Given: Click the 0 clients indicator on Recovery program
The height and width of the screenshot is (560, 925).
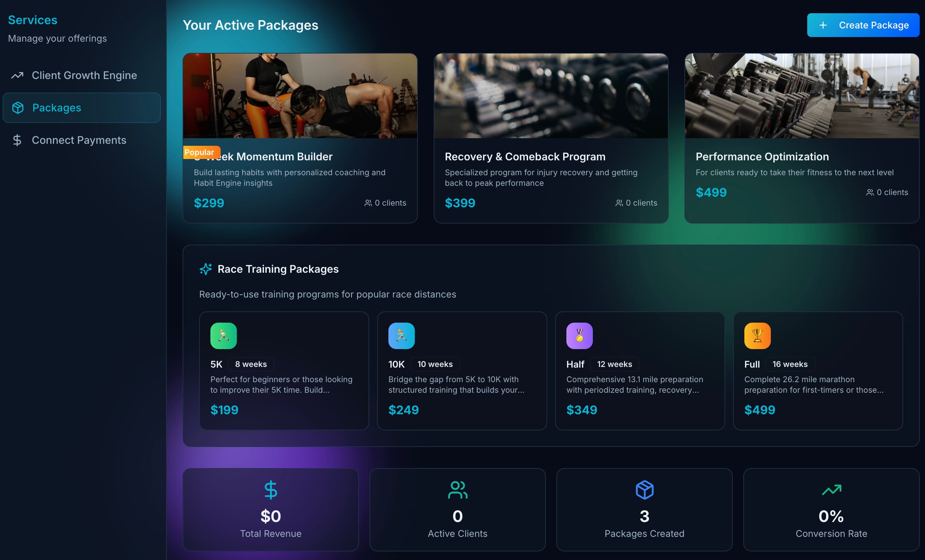Looking at the screenshot, I should coord(636,203).
